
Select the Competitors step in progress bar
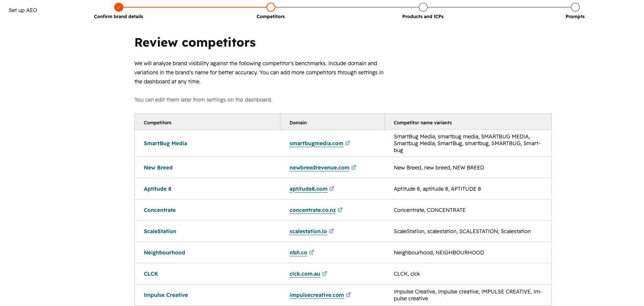(271, 7)
